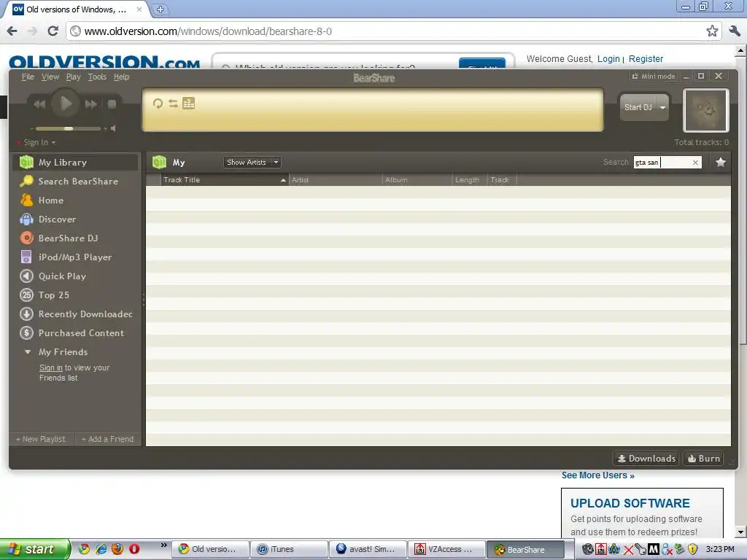Sort by Track Title column

pyautogui.click(x=224, y=180)
